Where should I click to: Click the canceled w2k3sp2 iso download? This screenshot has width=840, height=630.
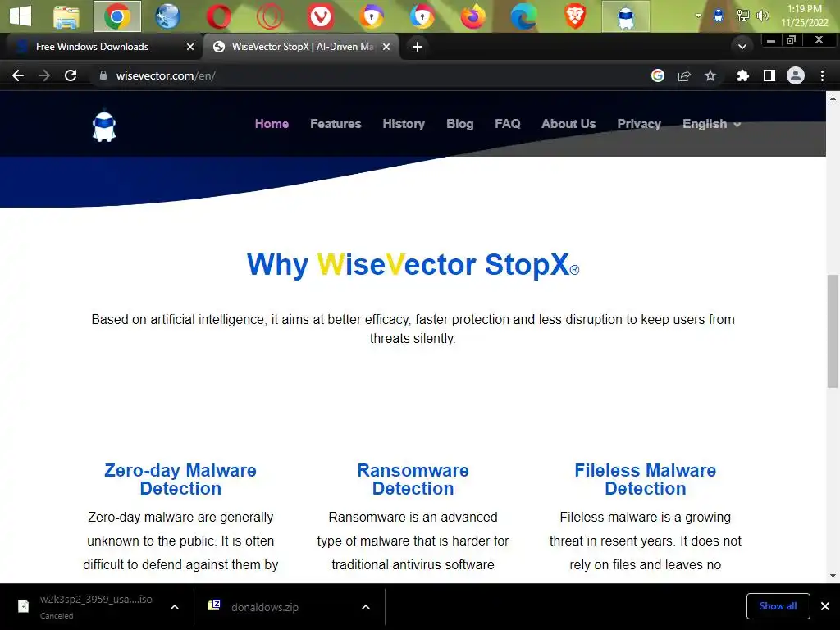coord(87,606)
